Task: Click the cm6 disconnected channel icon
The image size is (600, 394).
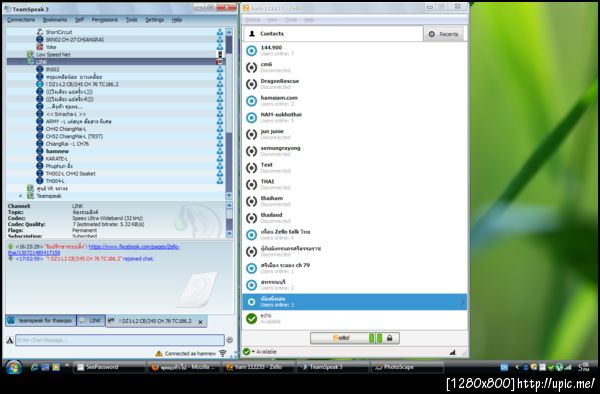Action: (x=251, y=67)
